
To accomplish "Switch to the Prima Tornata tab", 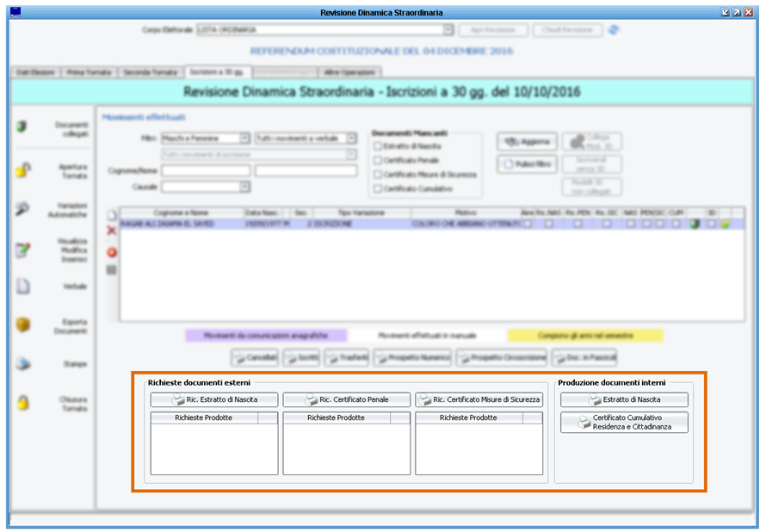I will pos(89,72).
